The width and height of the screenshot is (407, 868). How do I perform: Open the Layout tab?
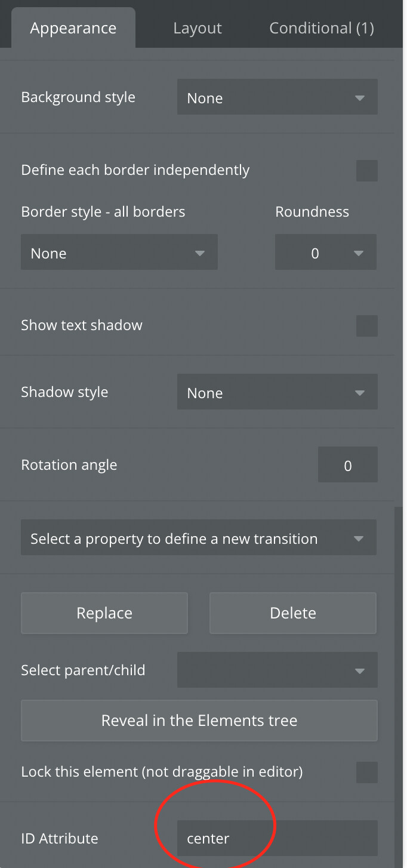pyautogui.click(x=198, y=28)
